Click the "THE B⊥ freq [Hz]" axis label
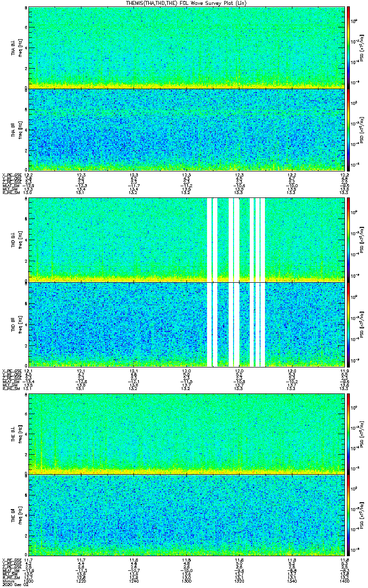This screenshot has height=588, width=368. (x=16, y=434)
